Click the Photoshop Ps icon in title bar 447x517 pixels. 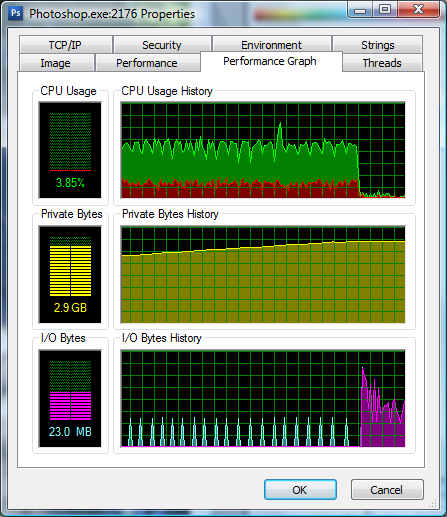(x=15, y=13)
